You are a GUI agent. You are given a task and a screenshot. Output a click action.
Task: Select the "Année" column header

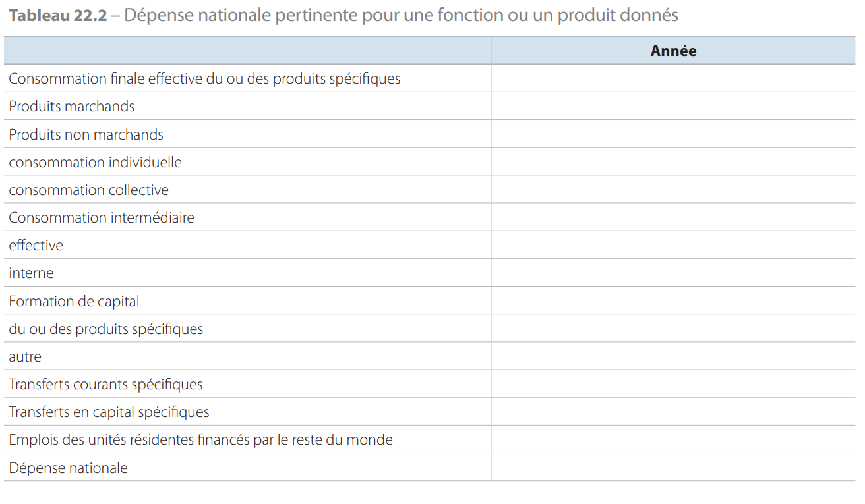click(673, 51)
